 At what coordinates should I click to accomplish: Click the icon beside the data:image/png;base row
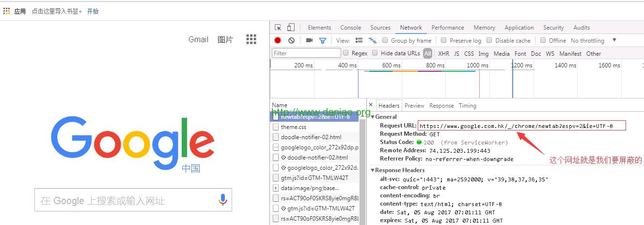coord(276,188)
